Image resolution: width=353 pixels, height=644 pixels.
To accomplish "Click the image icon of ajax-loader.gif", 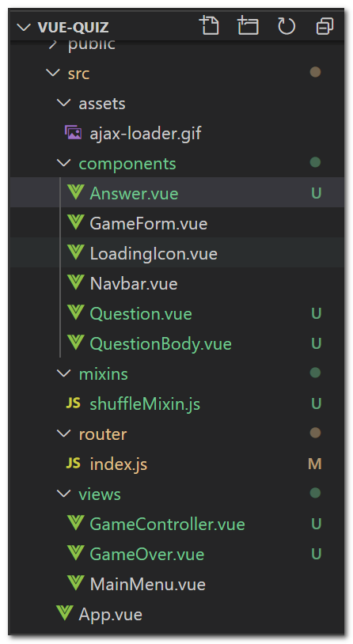I will (x=74, y=133).
